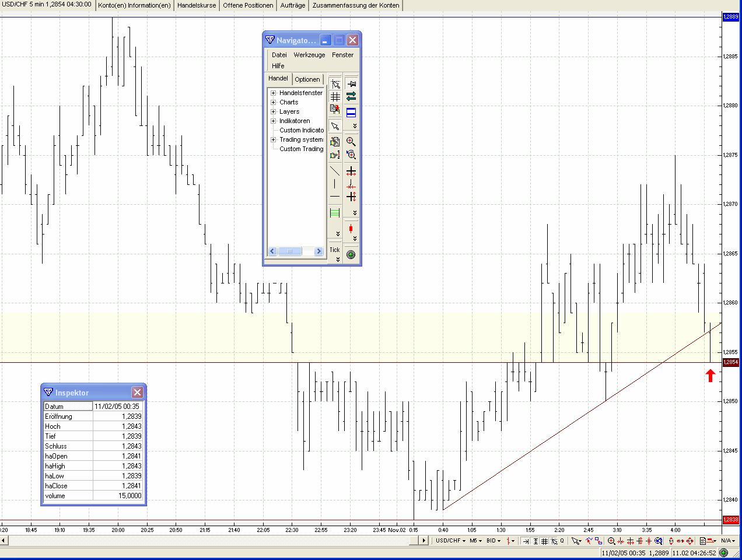This screenshot has width=742, height=560.
Task: Open the Hilfe menu in Navigator
Action: click(278, 66)
